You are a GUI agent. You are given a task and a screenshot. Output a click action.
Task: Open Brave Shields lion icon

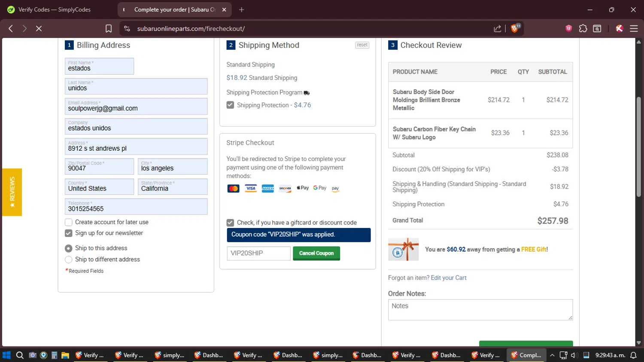click(515, 28)
